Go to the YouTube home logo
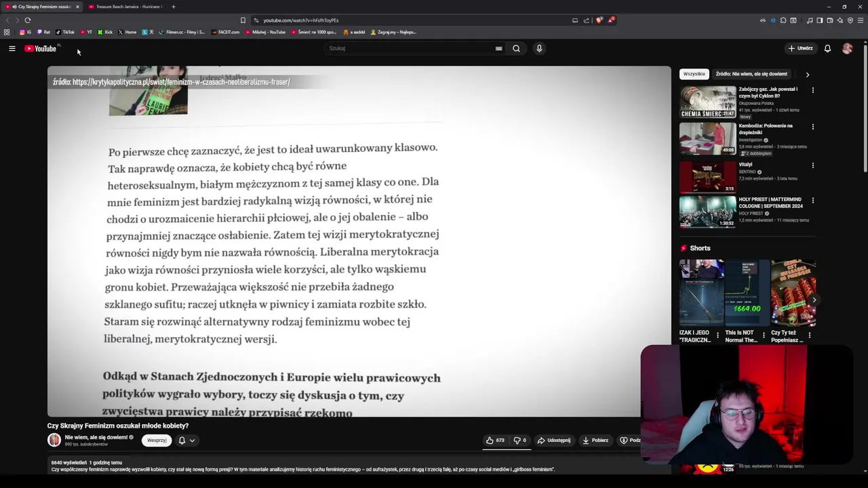The image size is (868, 488). (41, 48)
